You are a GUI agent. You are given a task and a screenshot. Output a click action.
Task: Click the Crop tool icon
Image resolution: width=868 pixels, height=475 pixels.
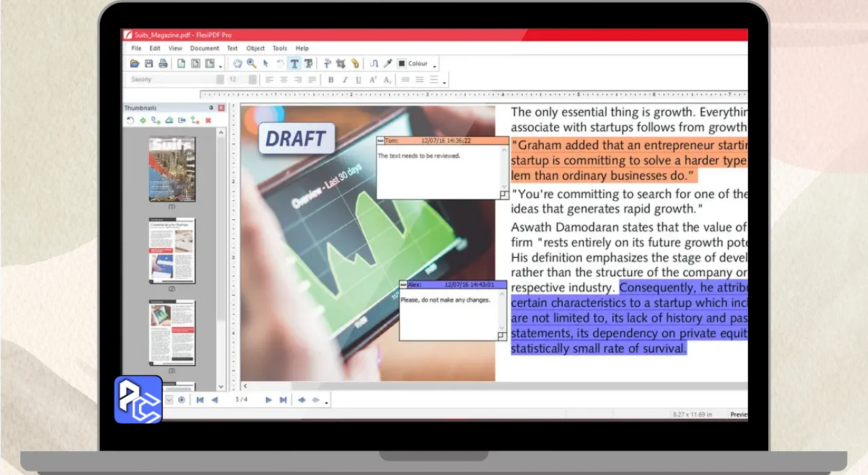click(340, 64)
